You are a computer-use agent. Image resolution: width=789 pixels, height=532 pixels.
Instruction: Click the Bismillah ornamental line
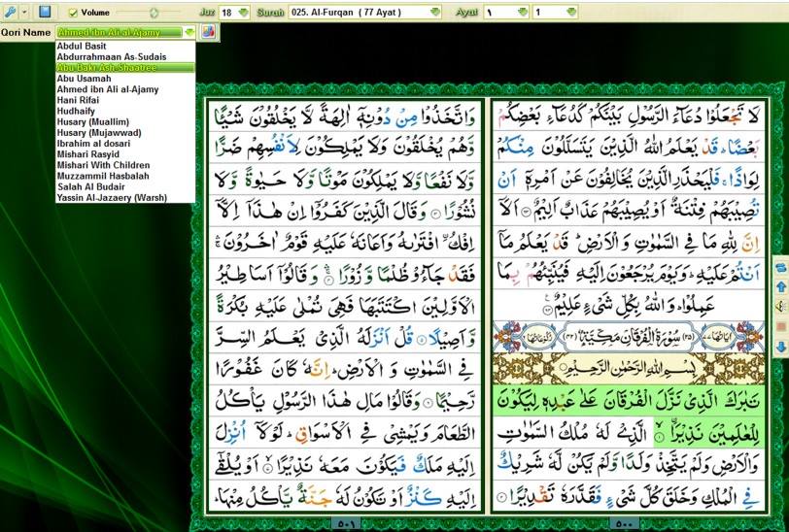tap(629, 369)
